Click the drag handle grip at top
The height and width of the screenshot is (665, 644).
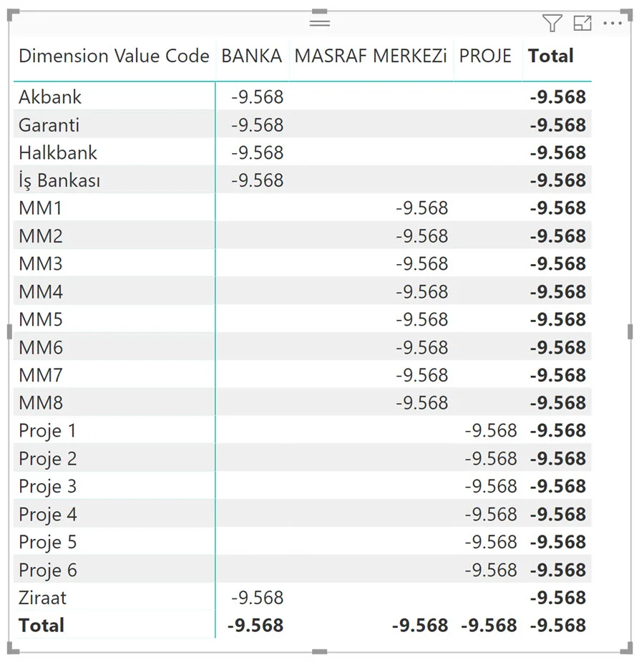point(319,22)
